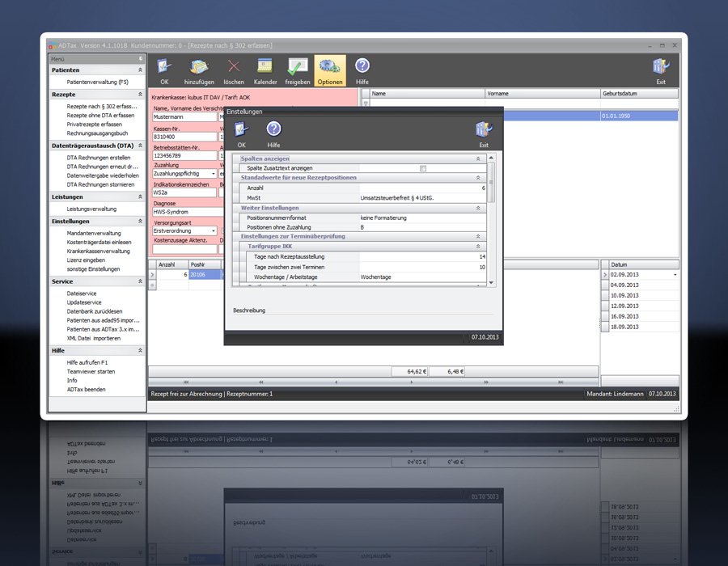Go to previous page navigator arrow
Image resolution: width=728 pixels, height=566 pixels.
point(261,382)
